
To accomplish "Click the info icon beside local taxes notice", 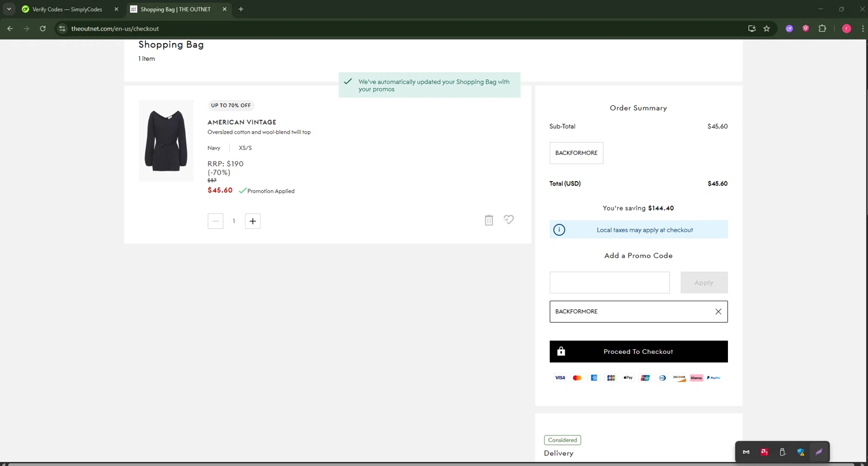I will pos(559,230).
